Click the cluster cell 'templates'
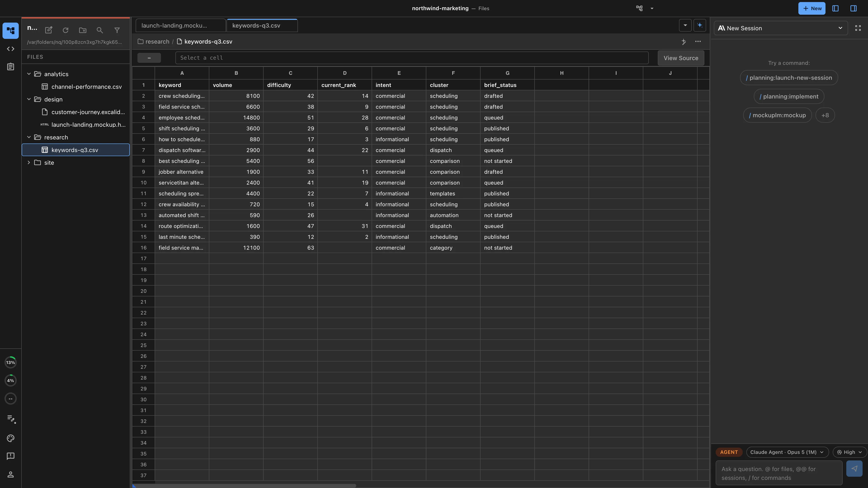Image resolution: width=868 pixels, height=488 pixels. (453, 193)
